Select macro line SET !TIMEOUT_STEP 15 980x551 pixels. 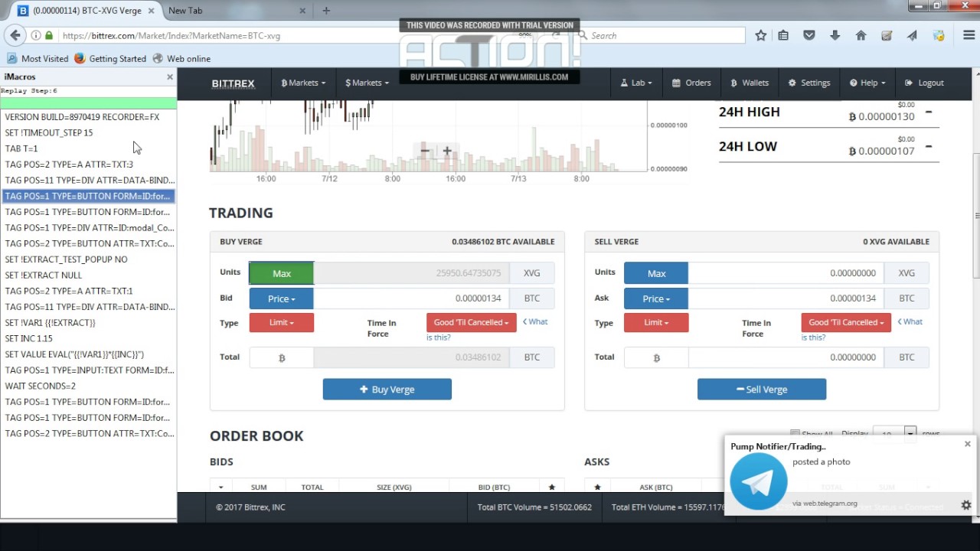[x=88, y=132]
